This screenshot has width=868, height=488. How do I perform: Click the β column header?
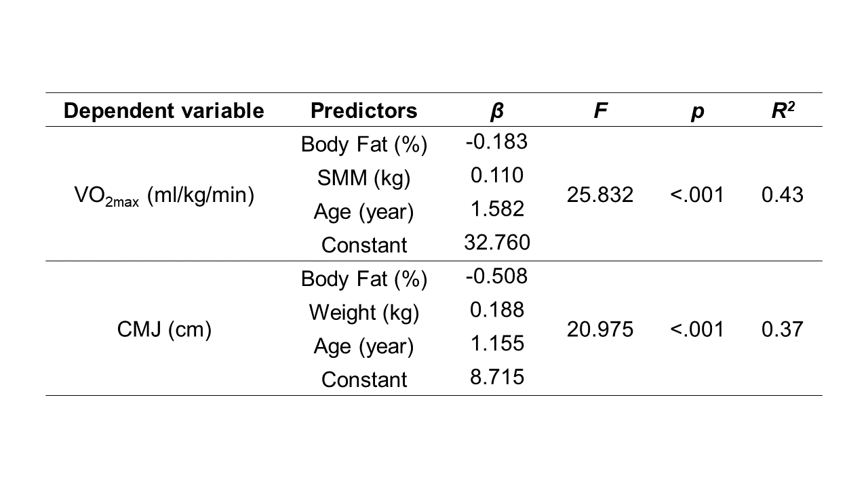(497, 110)
